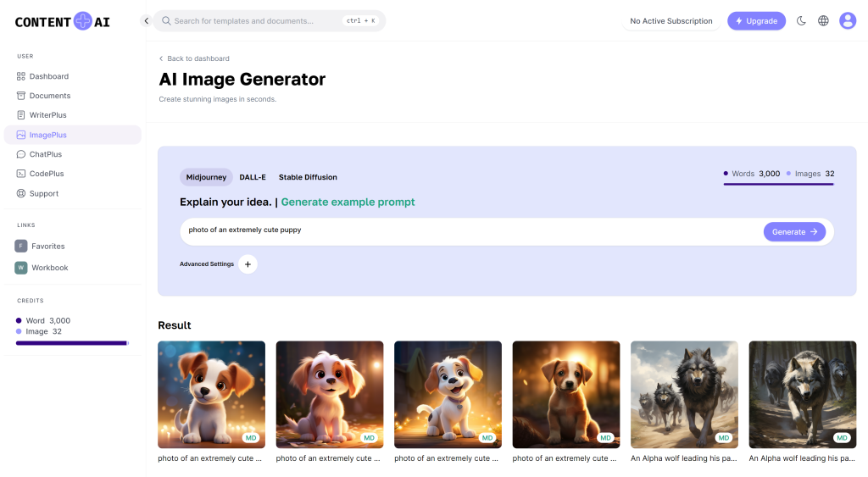868x477 pixels.
Task: Click the globe language icon
Action: pos(823,21)
